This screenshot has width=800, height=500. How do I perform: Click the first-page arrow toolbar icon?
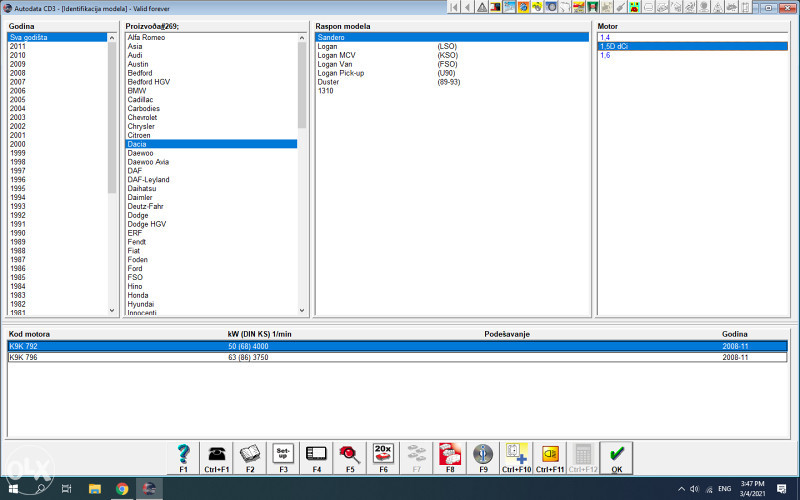coord(454,7)
